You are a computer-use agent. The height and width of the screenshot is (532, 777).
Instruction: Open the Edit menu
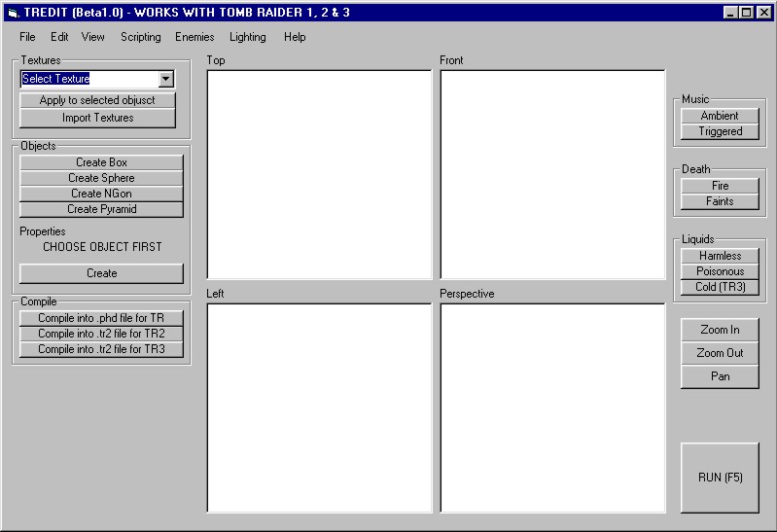59,37
